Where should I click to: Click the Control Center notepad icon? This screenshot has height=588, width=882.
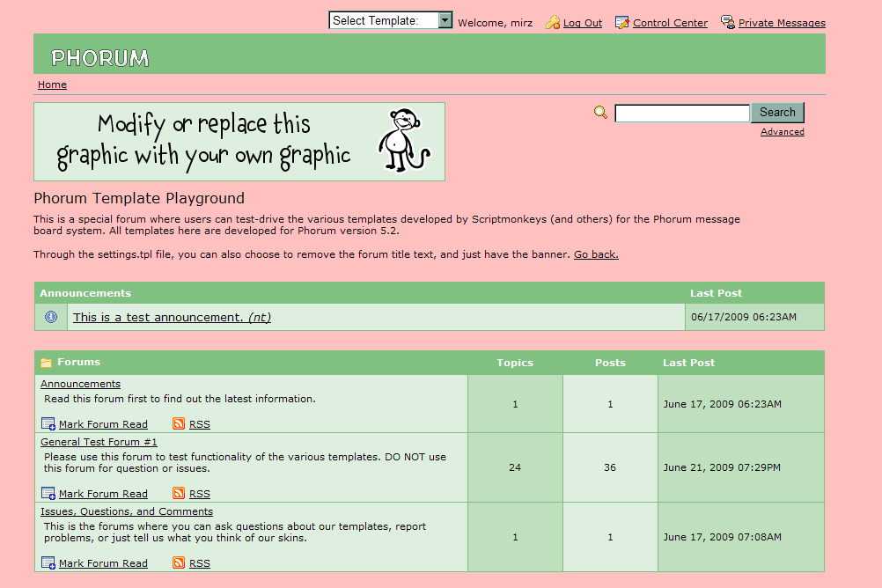[621, 23]
